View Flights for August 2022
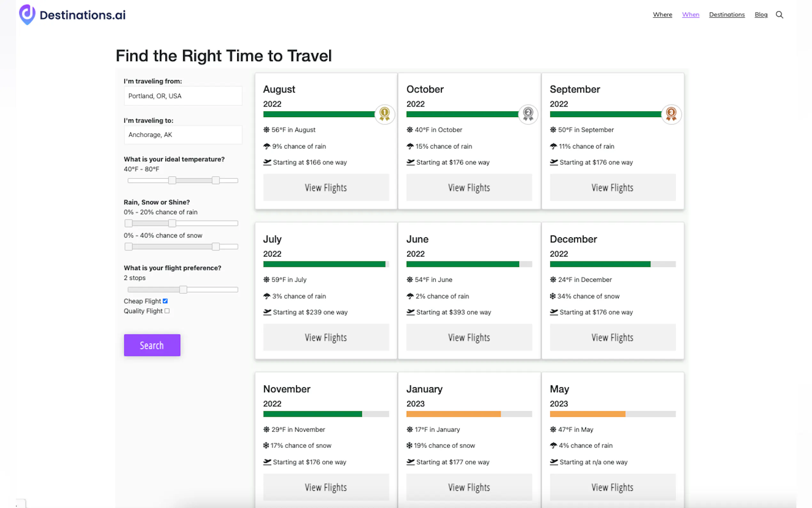Viewport: 812px width, 508px height. pyautogui.click(x=326, y=187)
